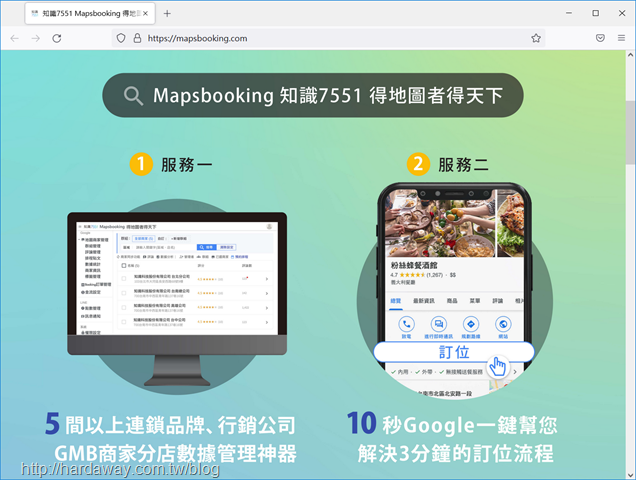Viewport: 636px width, 480px height.
Task: Click the 粉絲蜂餐酒館 restaurant name
Action: [x=414, y=265]
